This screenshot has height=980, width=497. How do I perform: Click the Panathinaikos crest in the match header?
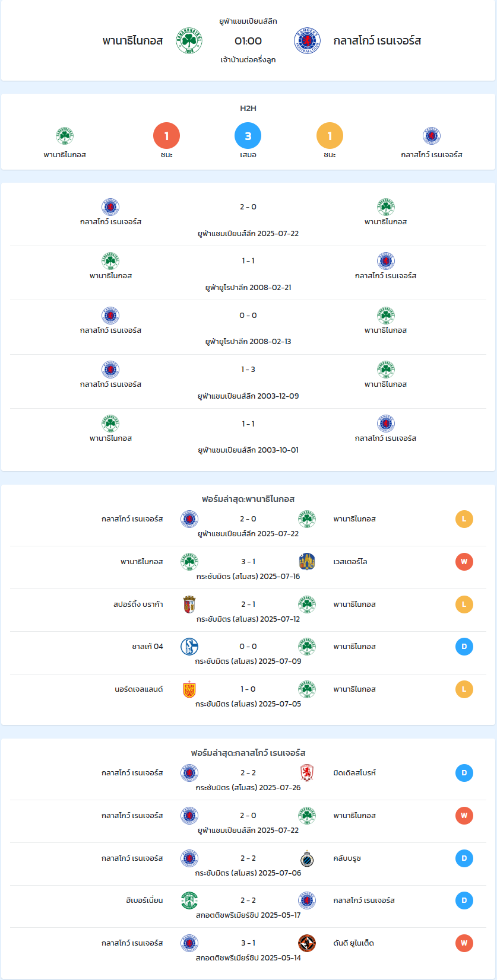click(x=189, y=41)
